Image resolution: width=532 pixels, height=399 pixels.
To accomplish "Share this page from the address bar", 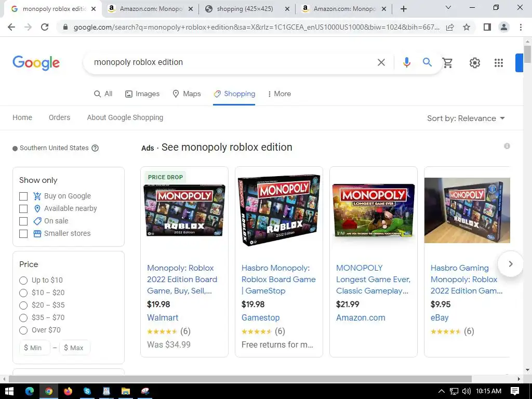I will (450, 27).
